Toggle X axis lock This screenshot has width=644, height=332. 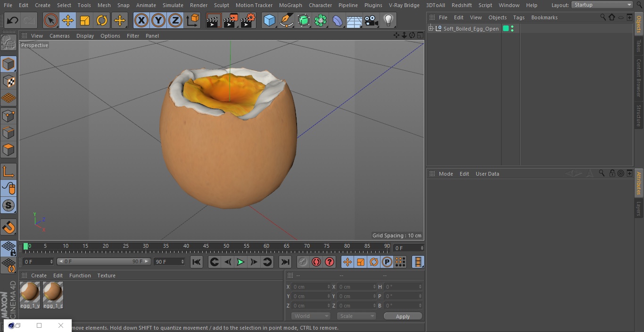point(141,20)
